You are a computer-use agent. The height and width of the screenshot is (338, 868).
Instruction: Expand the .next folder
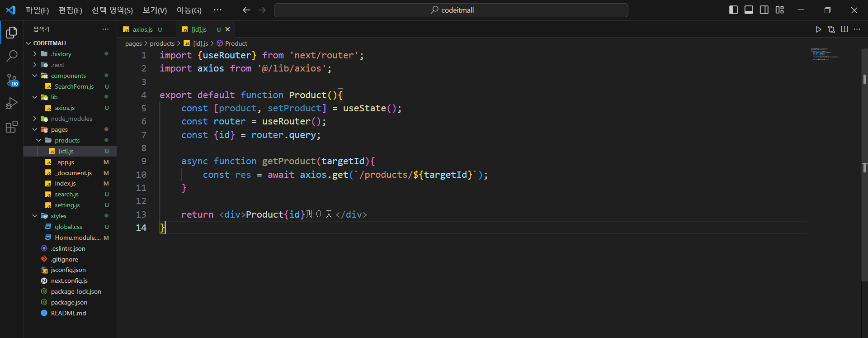pyautogui.click(x=70, y=65)
